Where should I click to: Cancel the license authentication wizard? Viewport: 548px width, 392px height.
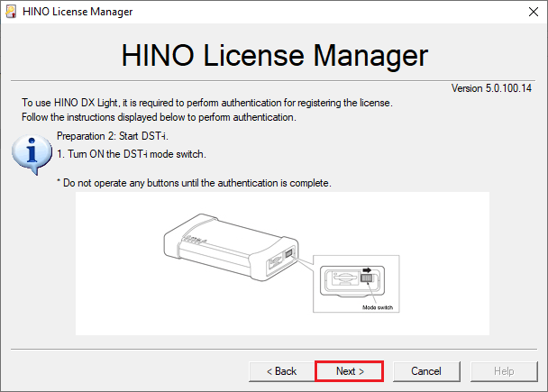(x=426, y=371)
